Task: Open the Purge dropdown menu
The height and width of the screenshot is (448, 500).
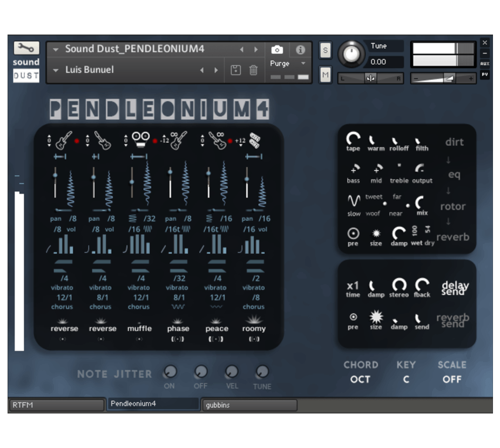Action: 288,64
